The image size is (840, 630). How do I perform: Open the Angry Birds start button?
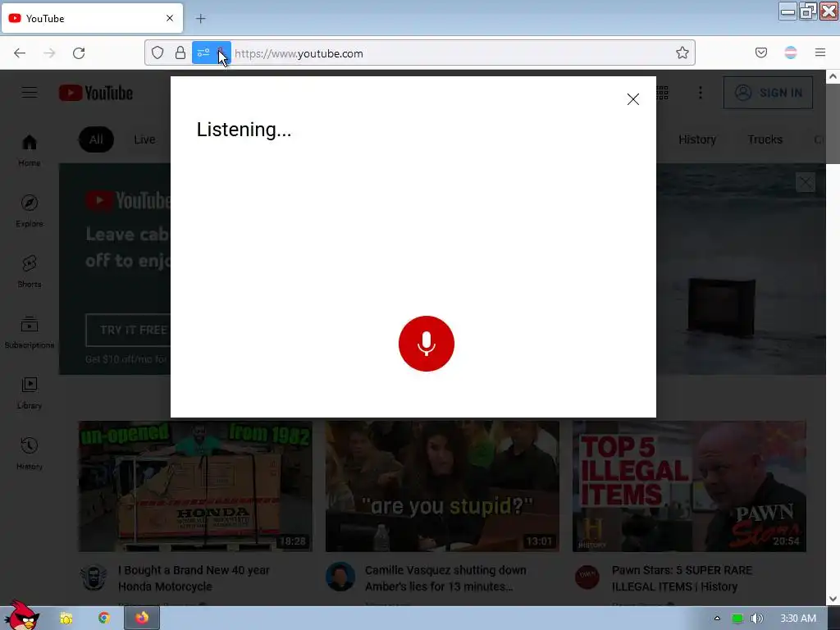pos(22,615)
